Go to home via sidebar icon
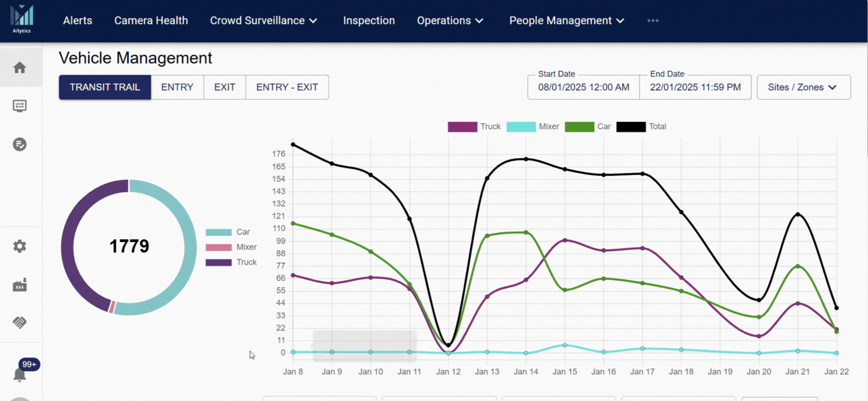Screen dimensions: 868x401 click(x=20, y=68)
